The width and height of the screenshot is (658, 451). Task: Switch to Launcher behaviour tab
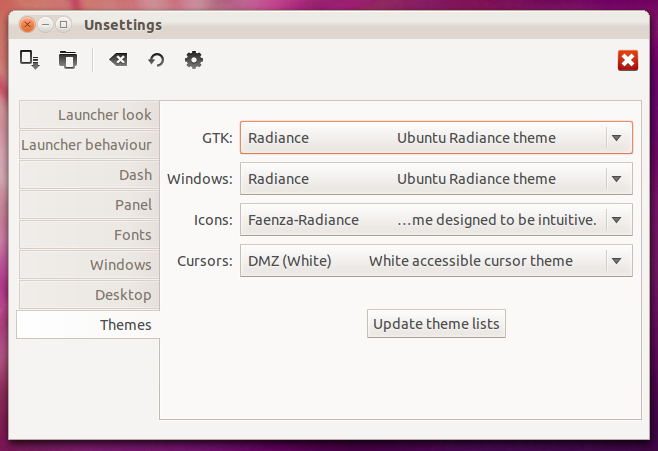coord(89,145)
